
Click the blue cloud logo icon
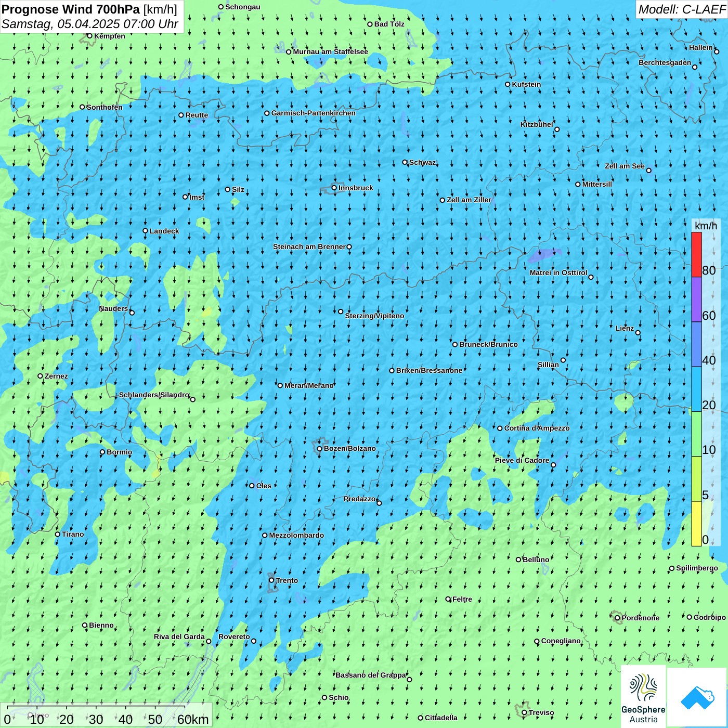pos(697,697)
